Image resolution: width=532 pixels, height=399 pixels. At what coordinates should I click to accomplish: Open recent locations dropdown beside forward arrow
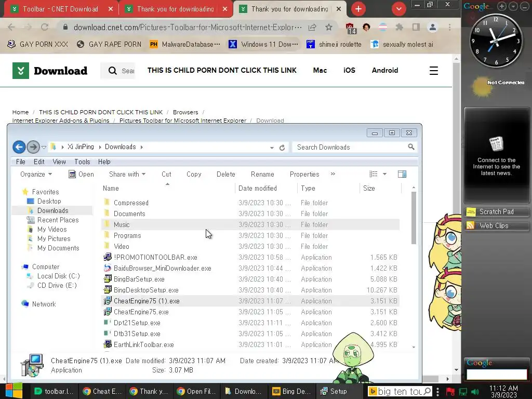(44, 147)
